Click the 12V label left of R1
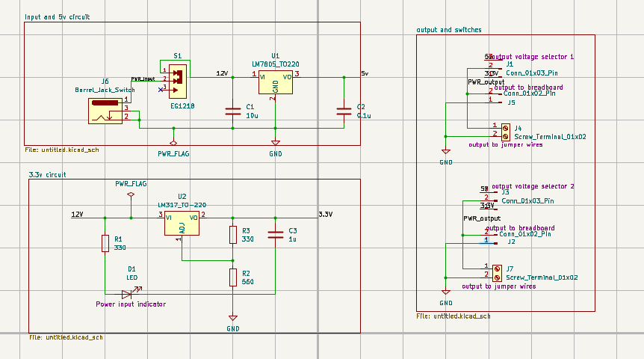Screen dimensions: 644x359 (77, 214)
